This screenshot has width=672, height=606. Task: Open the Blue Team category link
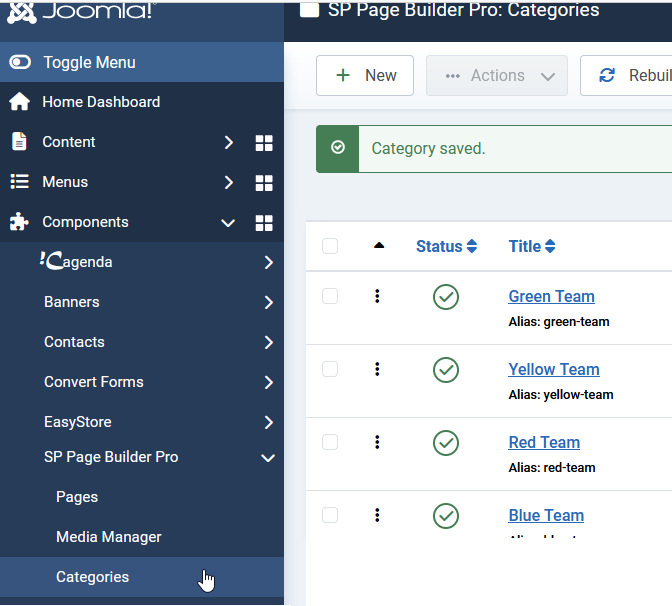(x=546, y=515)
